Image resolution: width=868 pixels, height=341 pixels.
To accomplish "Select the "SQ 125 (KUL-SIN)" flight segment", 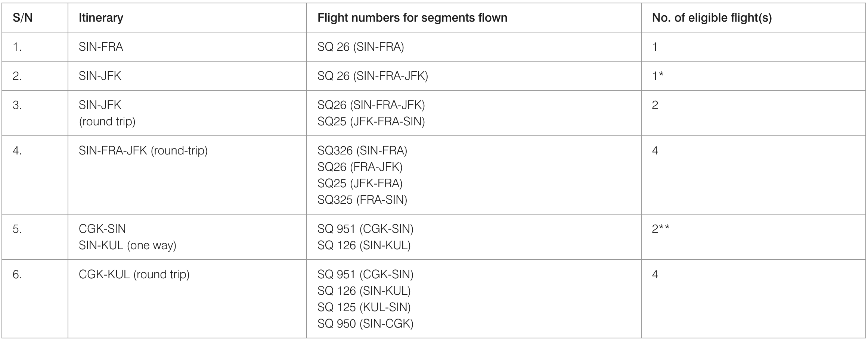I will 364,307.
